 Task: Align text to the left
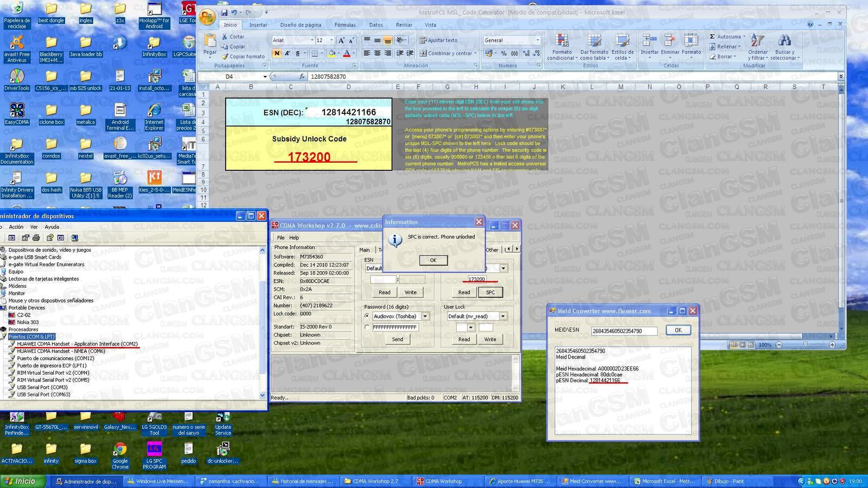click(x=367, y=53)
